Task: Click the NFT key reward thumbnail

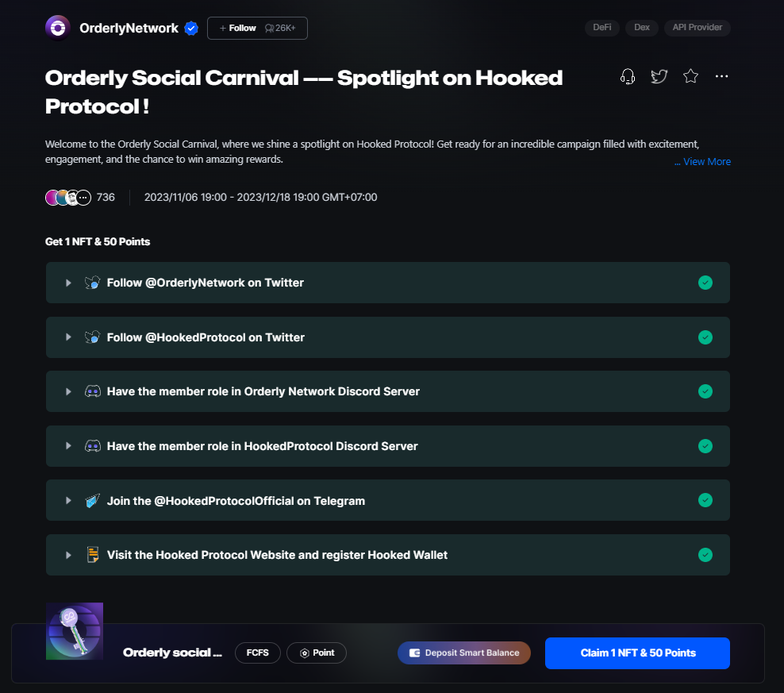Action: click(74, 630)
